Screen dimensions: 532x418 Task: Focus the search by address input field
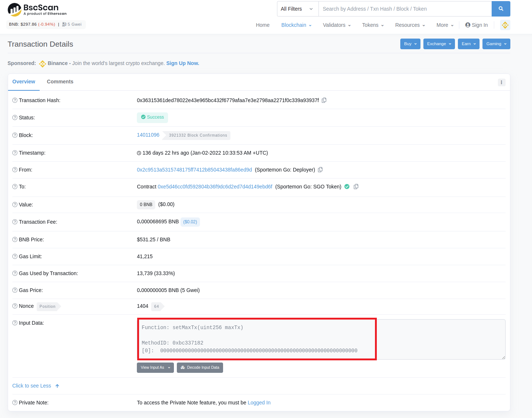[x=405, y=9]
